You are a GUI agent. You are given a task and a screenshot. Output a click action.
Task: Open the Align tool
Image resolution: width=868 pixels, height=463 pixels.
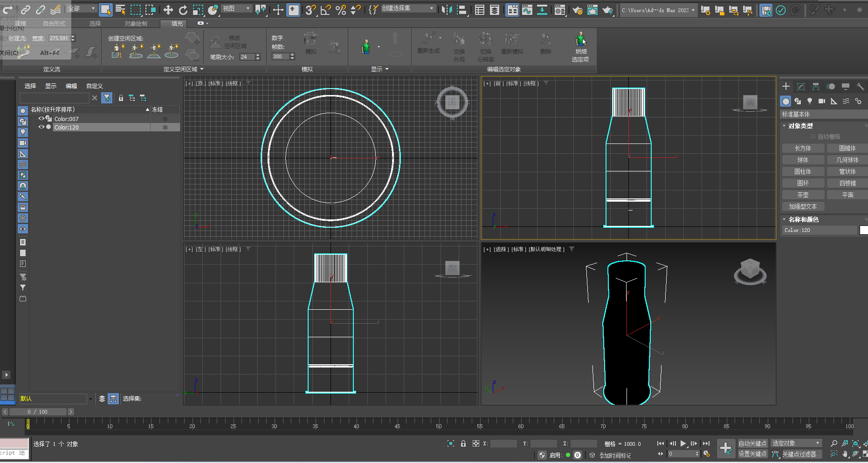[x=462, y=10]
